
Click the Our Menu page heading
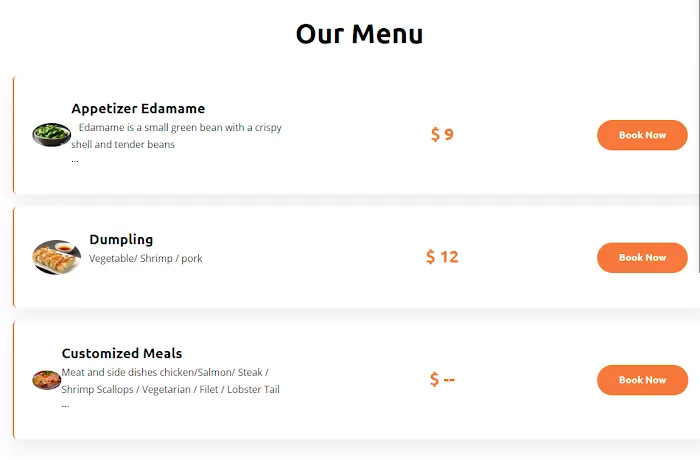[359, 33]
